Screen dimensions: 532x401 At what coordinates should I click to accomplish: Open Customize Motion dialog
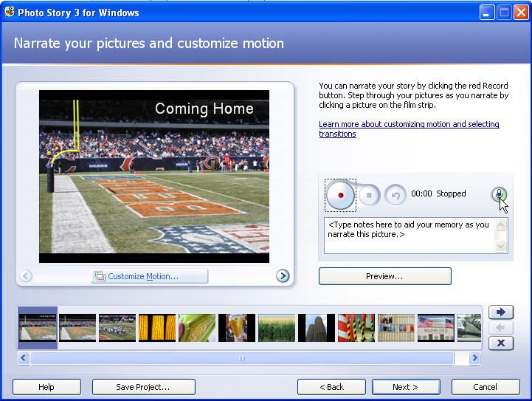coord(150,276)
